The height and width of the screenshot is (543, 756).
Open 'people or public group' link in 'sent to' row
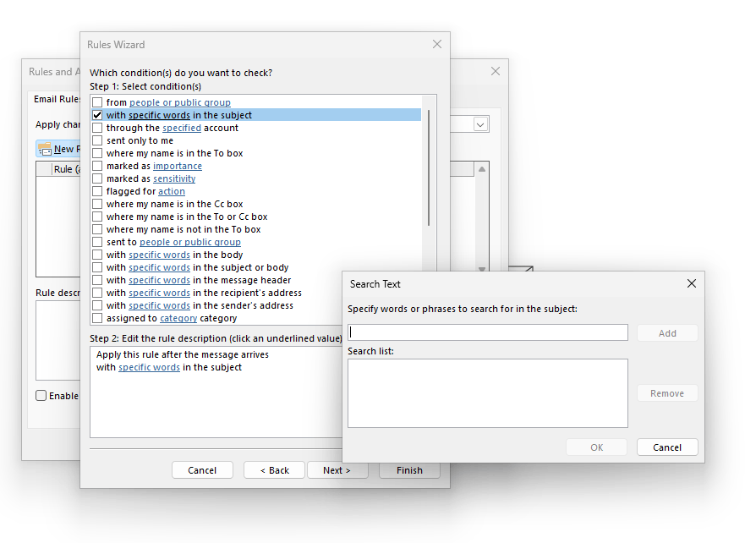(190, 242)
